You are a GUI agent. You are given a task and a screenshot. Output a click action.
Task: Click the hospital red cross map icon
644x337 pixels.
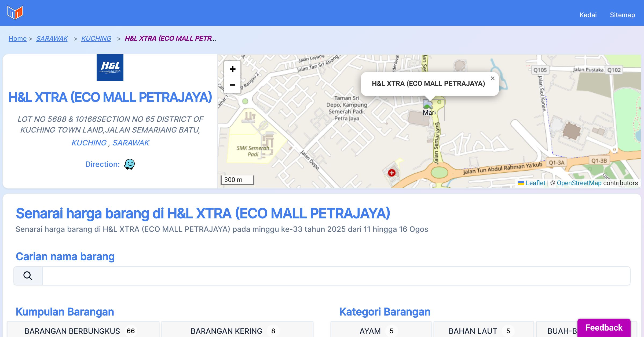(391, 173)
